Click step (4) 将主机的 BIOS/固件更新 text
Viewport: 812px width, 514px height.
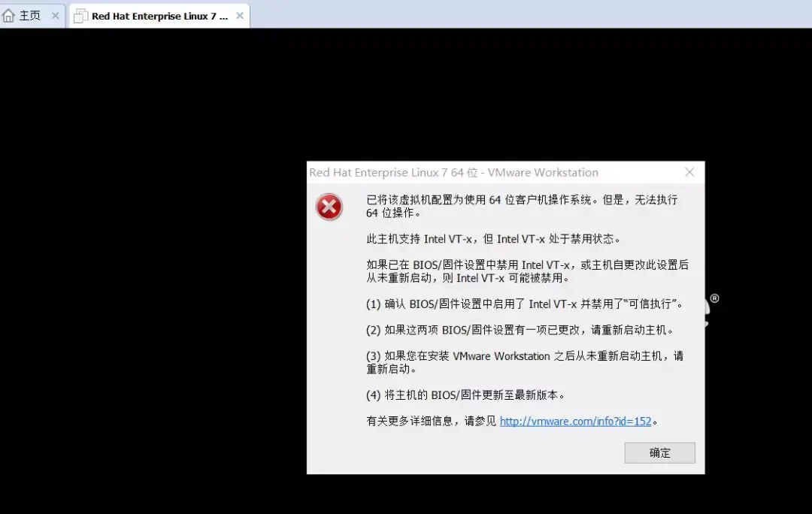pos(465,395)
